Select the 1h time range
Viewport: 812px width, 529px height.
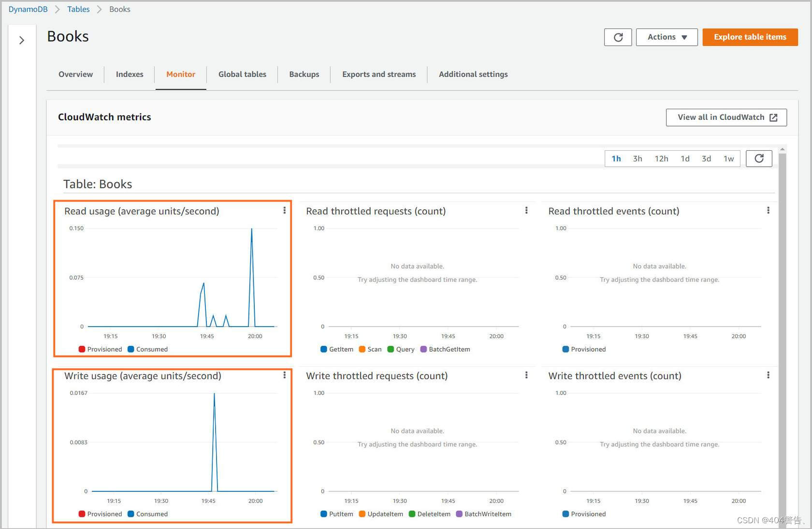[616, 158]
